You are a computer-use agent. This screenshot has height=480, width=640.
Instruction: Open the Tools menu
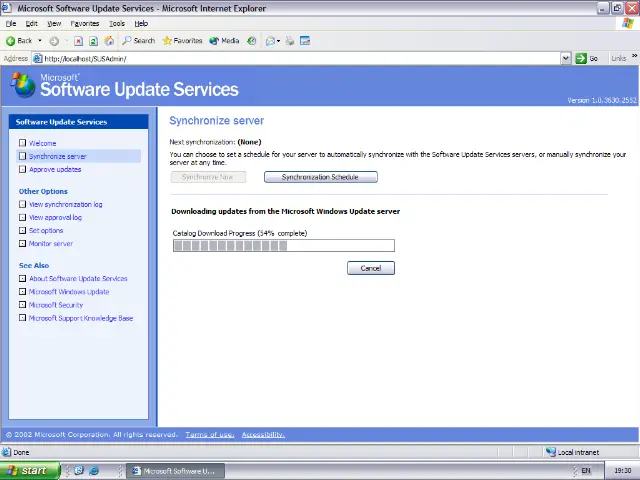tap(117, 24)
